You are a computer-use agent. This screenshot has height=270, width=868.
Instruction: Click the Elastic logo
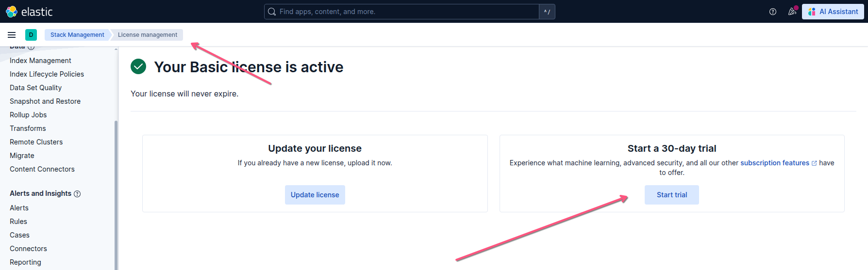click(x=29, y=12)
